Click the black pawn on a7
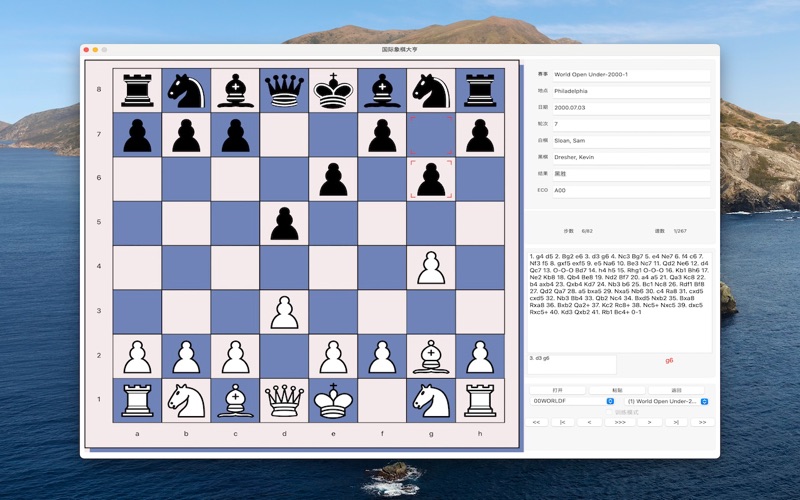800x500 pixels. pos(137,135)
